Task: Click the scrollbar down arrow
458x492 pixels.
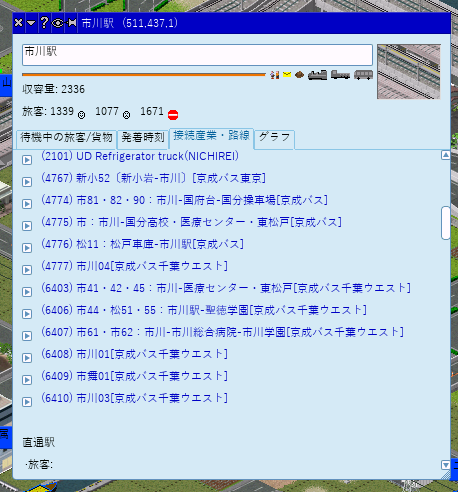Action: [x=446, y=465]
